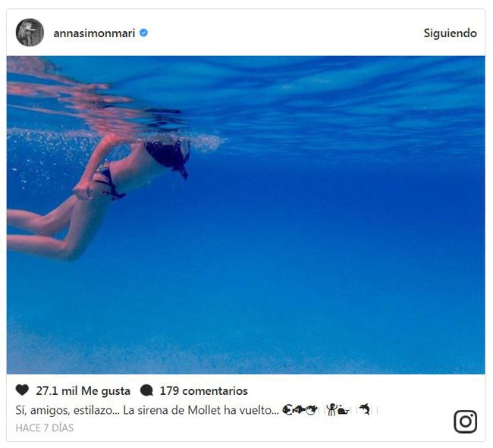Click the second fish emoji
The width and height of the screenshot is (493, 448).
(300, 409)
